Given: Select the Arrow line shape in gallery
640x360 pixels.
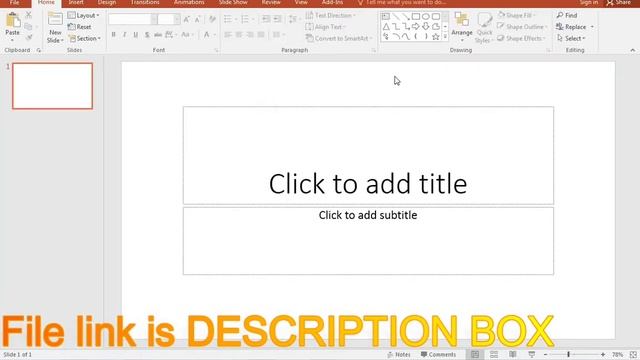Looking at the screenshot, I should pyautogui.click(x=406, y=17).
